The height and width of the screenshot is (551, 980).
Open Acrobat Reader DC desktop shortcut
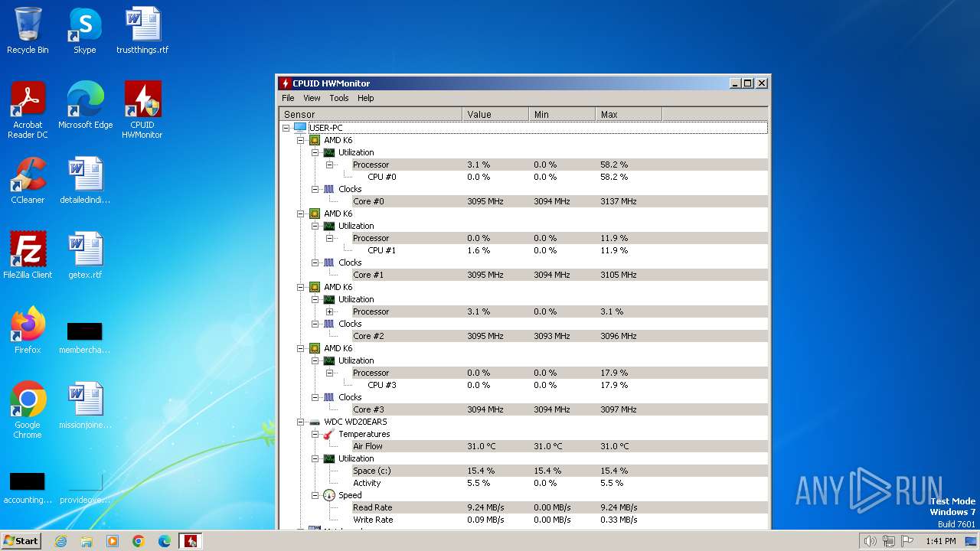click(x=28, y=110)
